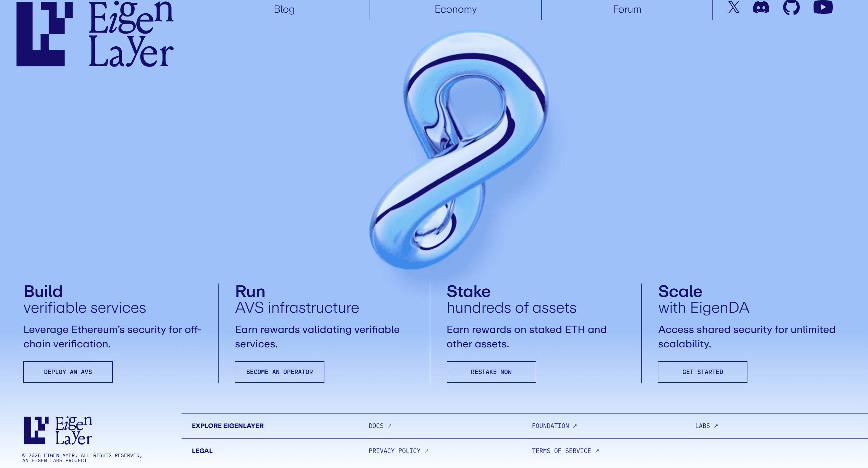
Task: Click the EigenLayer logo in header
Action: (95, 34)
